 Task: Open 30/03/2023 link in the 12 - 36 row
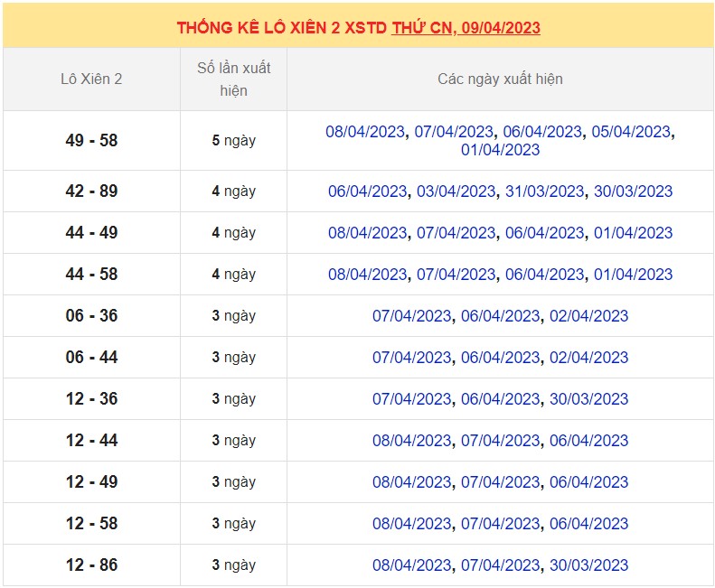[588, 399]
